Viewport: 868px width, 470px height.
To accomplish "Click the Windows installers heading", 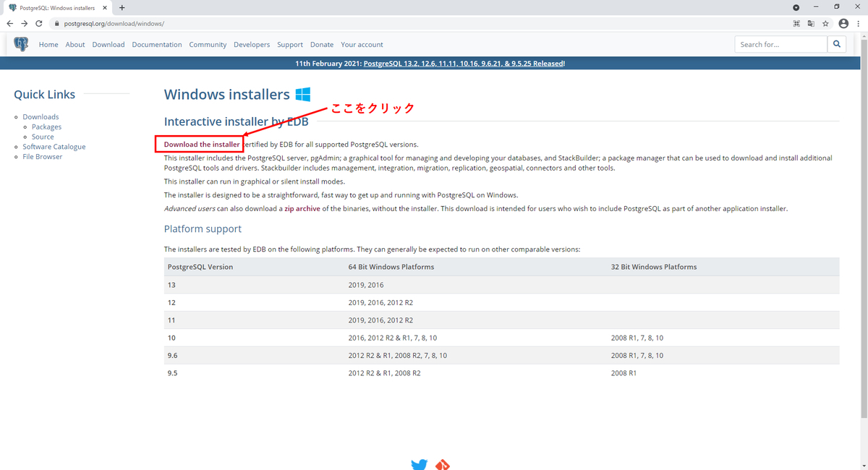I will pos(227,94).
